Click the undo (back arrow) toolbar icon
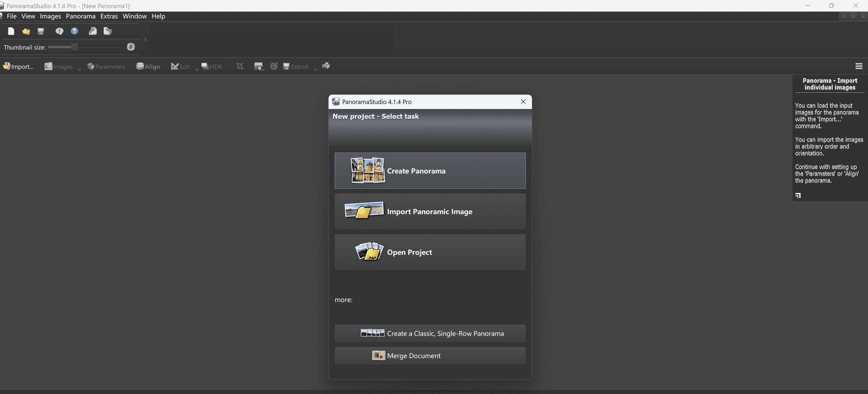 [107, 32]
